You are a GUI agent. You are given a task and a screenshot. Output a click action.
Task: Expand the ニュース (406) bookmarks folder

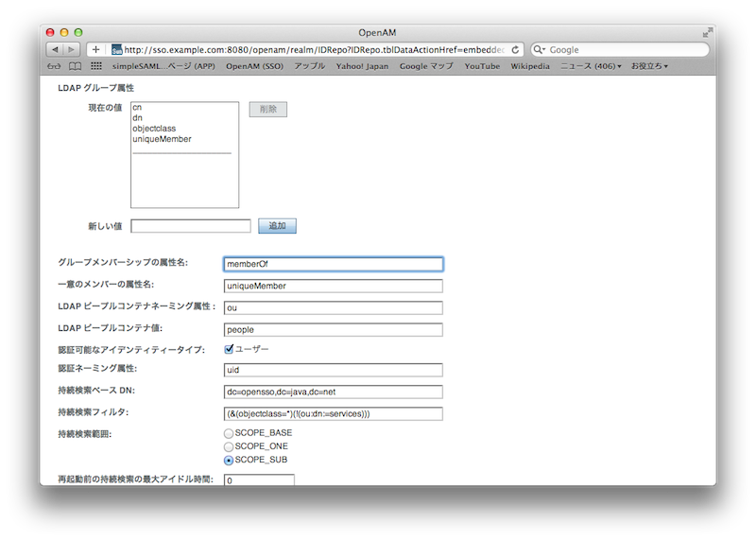coord(591,66)
